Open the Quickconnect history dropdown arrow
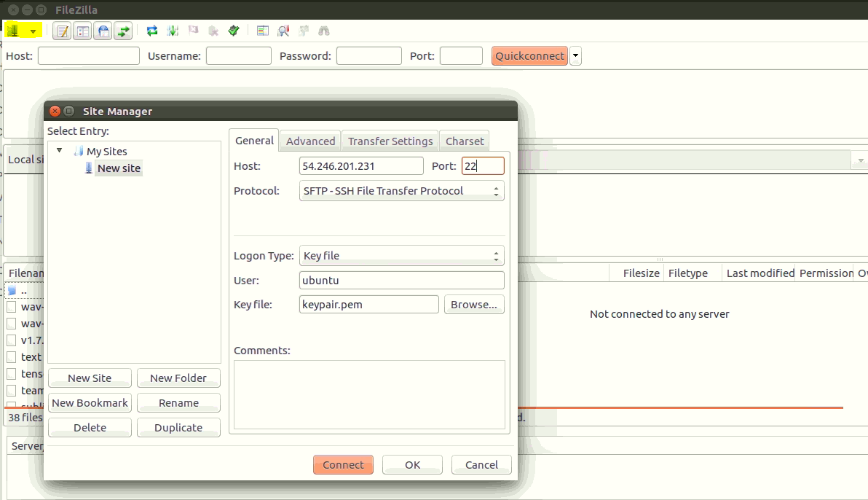 pos(575,56)
